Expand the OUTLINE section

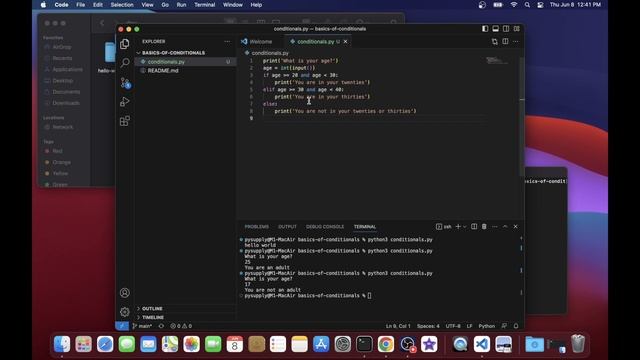click(x=152, y=309)
